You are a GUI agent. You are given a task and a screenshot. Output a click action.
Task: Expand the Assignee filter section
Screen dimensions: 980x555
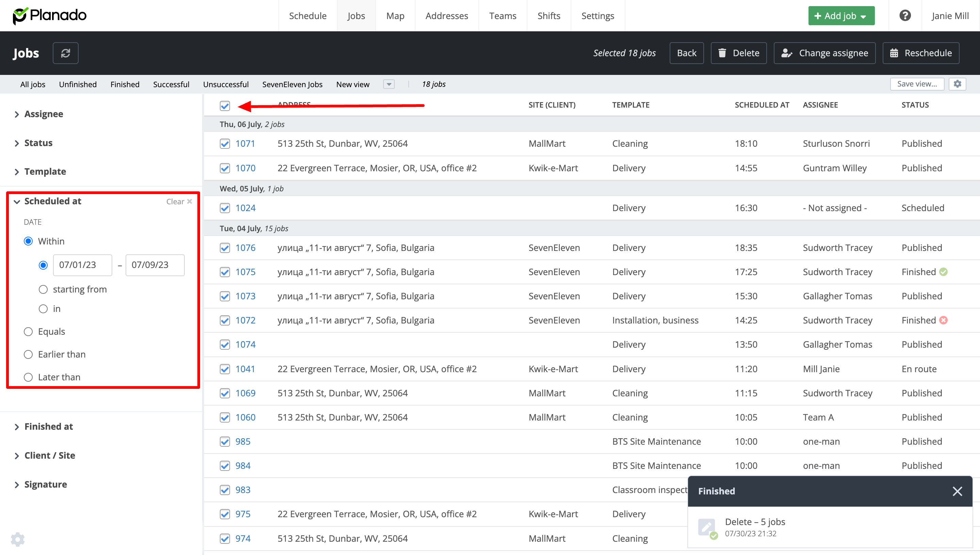pyautogui.click(x=44, y=114)
